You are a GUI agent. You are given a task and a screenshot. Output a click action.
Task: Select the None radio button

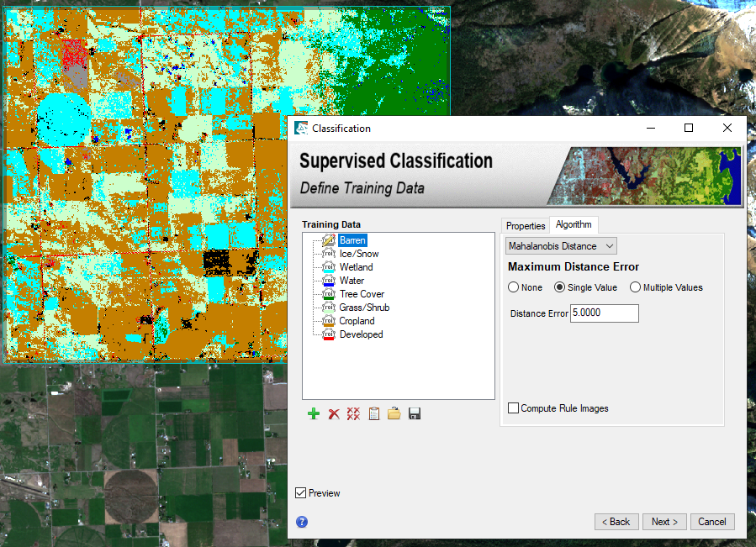pos(514,287)
